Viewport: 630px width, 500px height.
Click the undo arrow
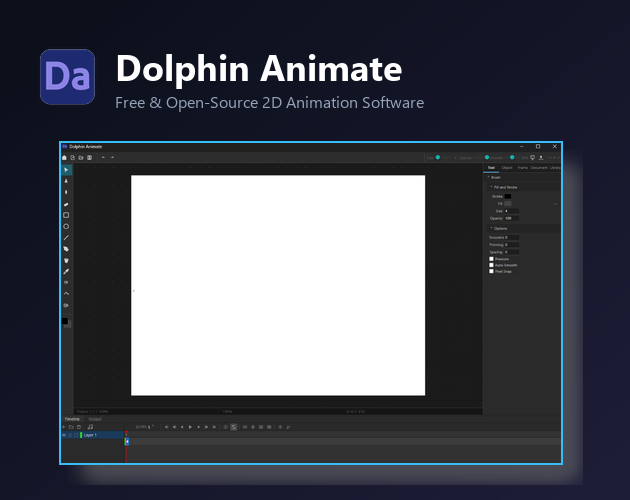(103, 158)
